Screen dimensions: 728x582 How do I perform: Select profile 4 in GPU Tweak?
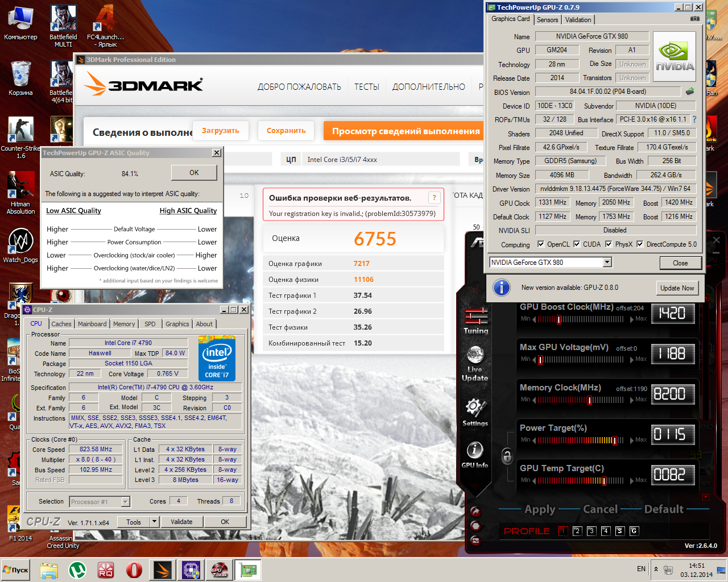tap(606, 531)
